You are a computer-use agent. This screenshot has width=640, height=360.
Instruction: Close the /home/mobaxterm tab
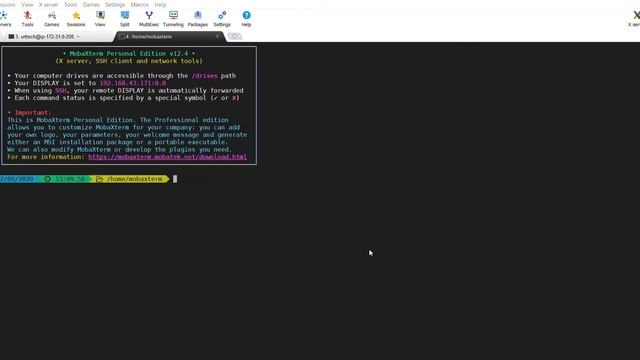click(x=217, y=36)
